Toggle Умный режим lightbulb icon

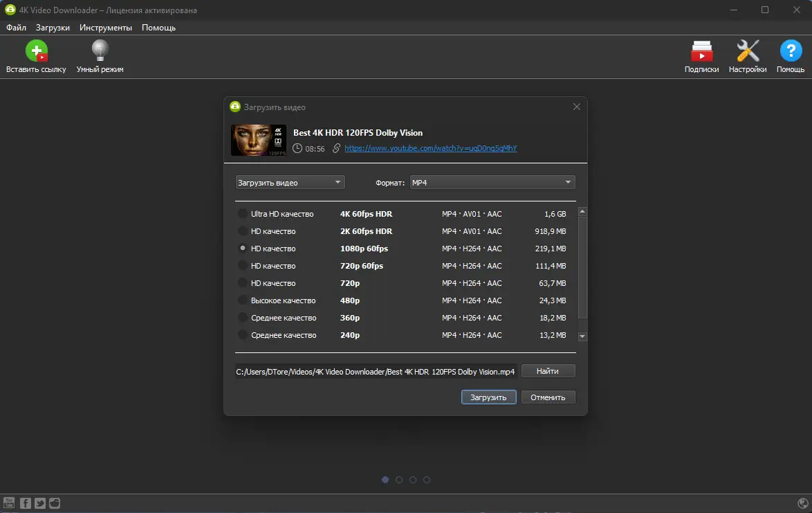coord(100,51)
